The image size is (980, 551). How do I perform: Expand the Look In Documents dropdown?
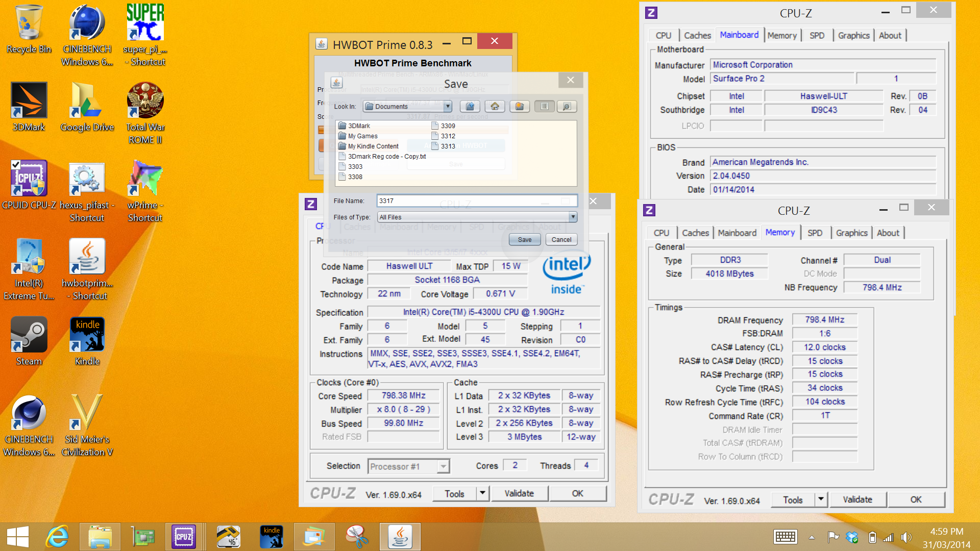tap(448, 106)
